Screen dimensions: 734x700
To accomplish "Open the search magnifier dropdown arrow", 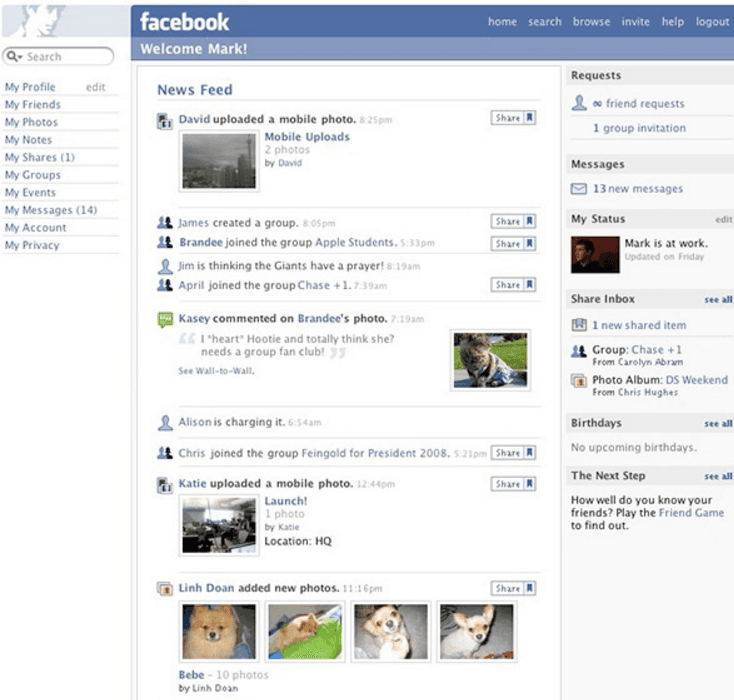I will click(16, 57).
